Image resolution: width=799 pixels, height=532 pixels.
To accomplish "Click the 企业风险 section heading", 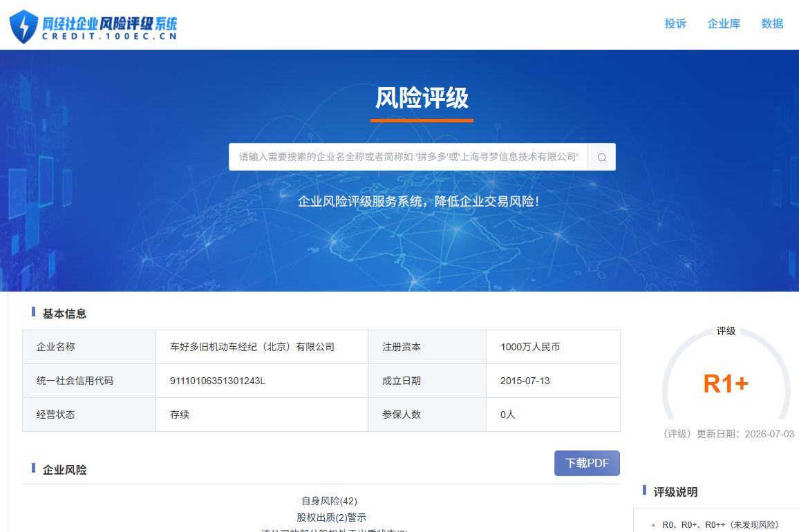I will click(x=64, y=470).
